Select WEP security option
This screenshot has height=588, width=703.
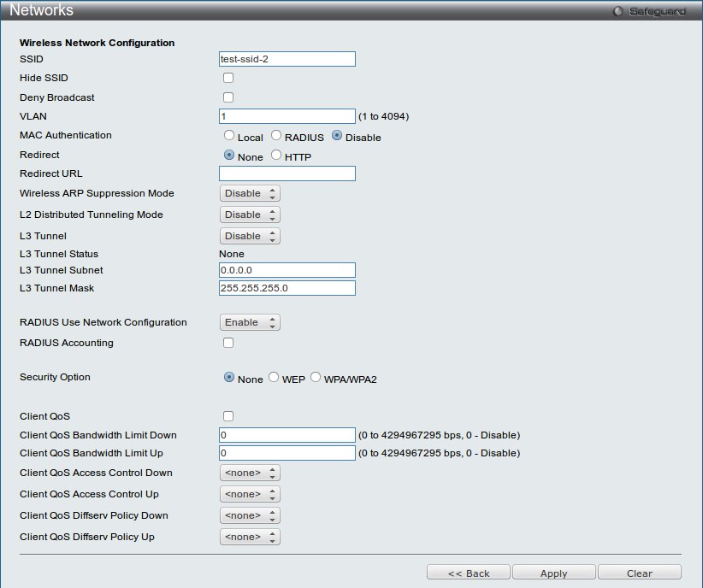pyautogui.click(x=274, y=378)
